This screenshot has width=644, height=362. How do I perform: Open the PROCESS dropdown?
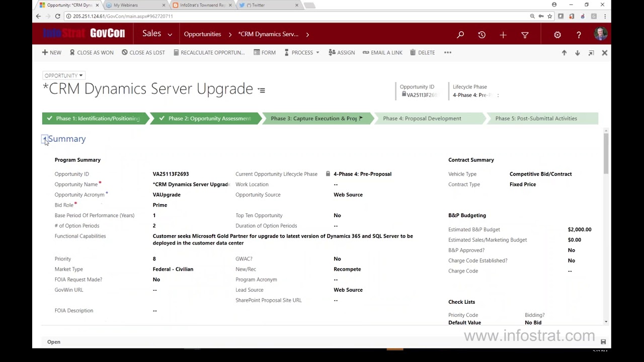(302, 52)
